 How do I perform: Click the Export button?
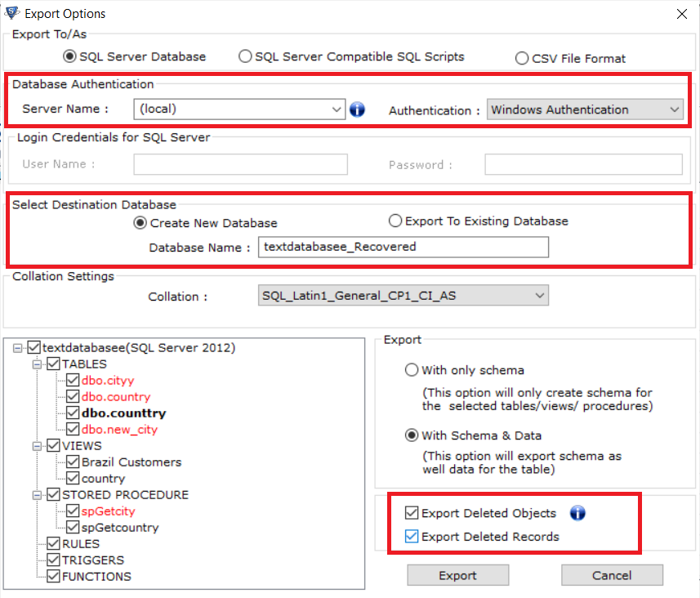click(x=457, y=575)
